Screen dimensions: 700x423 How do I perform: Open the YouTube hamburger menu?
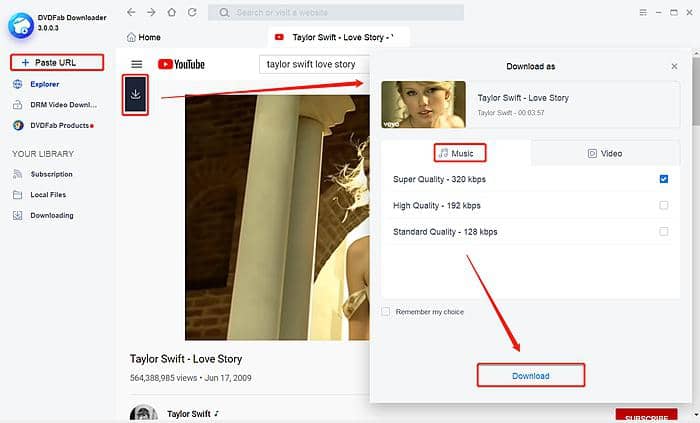(137, 64)
